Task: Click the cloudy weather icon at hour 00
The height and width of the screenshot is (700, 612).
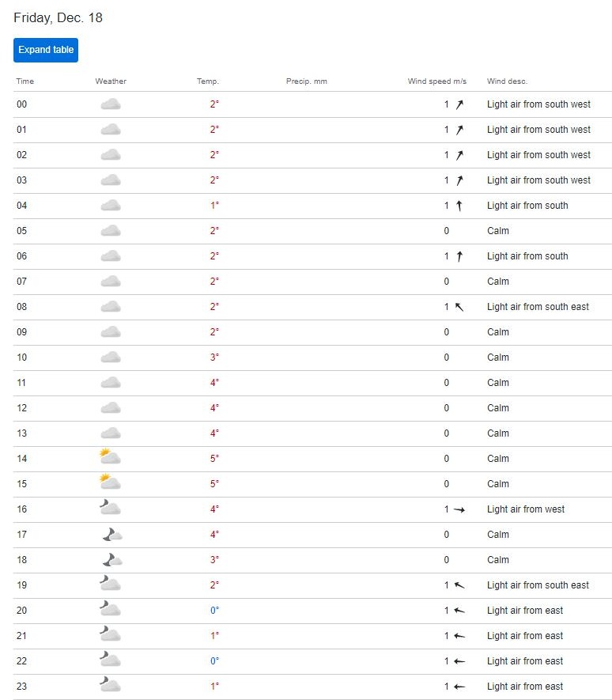Action: click(111, 104)
